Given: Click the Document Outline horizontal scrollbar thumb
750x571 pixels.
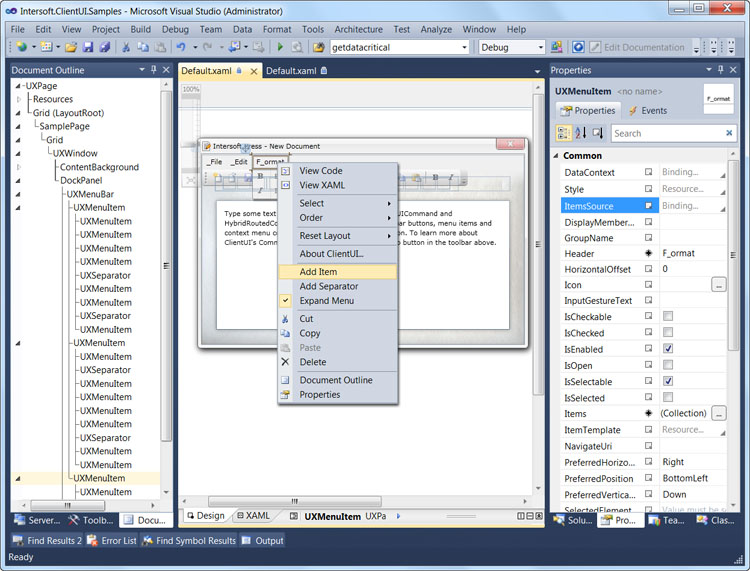Looking at the screenshot, I should point(67,505).
